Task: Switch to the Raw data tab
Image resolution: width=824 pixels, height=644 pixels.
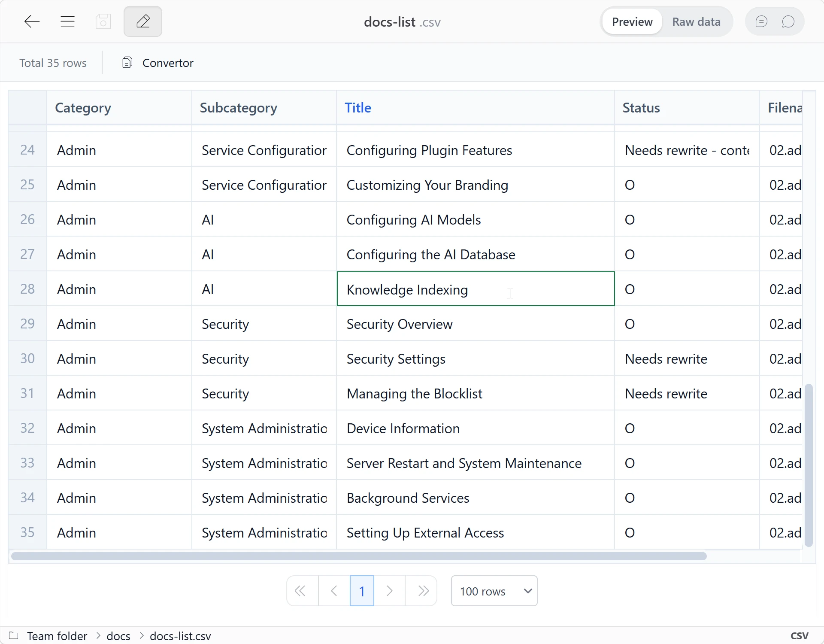Action: tap(696, 22)
